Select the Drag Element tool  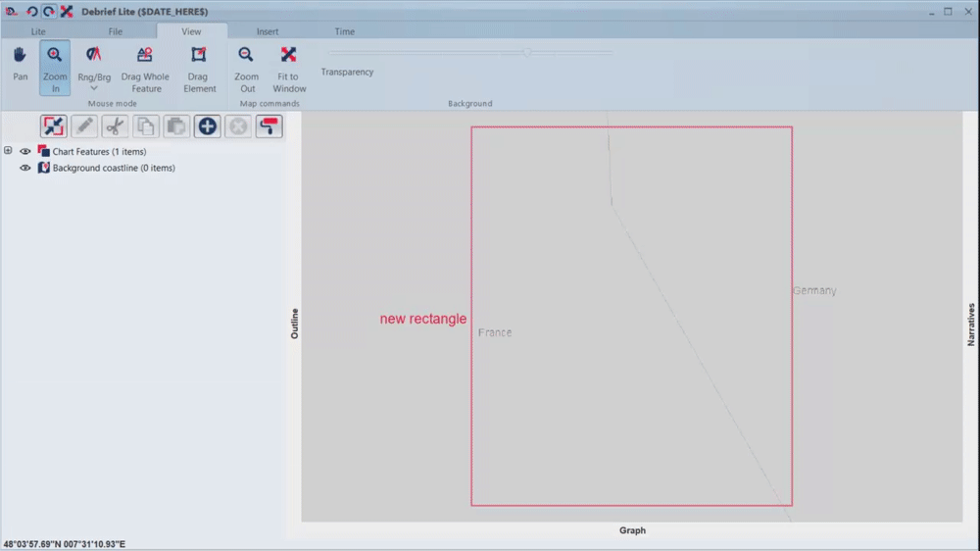(x=199, y=69)
